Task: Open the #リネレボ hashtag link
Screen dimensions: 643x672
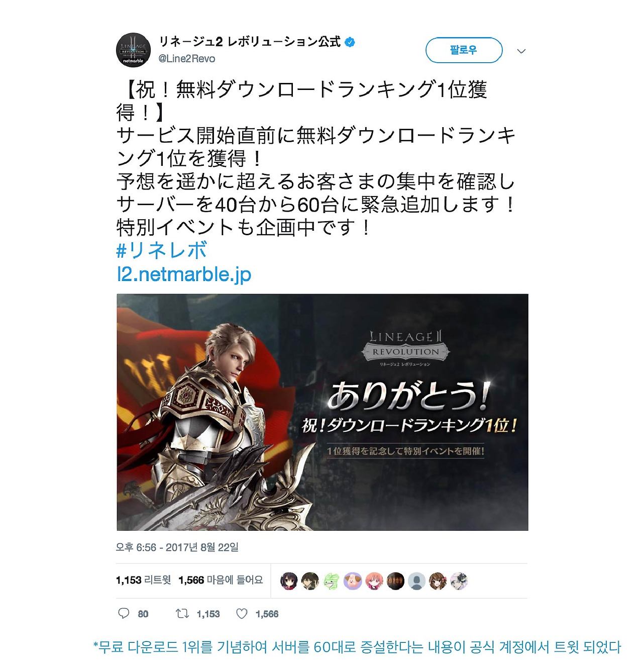Action: 162,250
